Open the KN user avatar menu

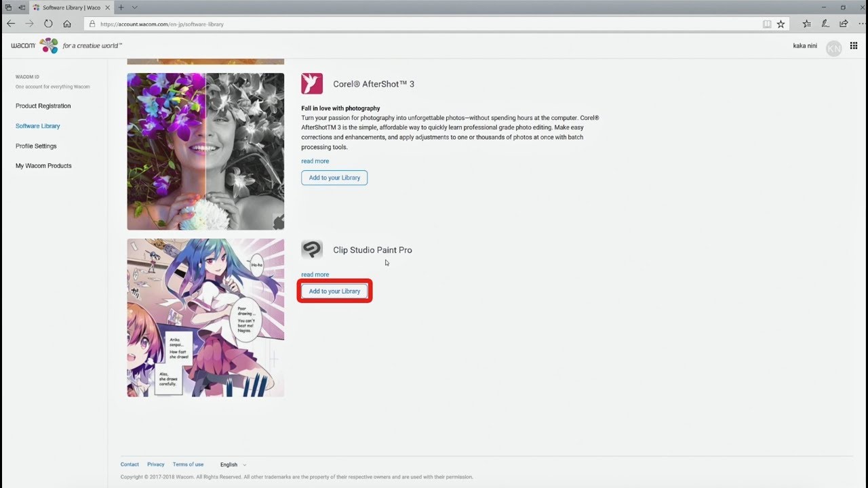coord(833,47)
